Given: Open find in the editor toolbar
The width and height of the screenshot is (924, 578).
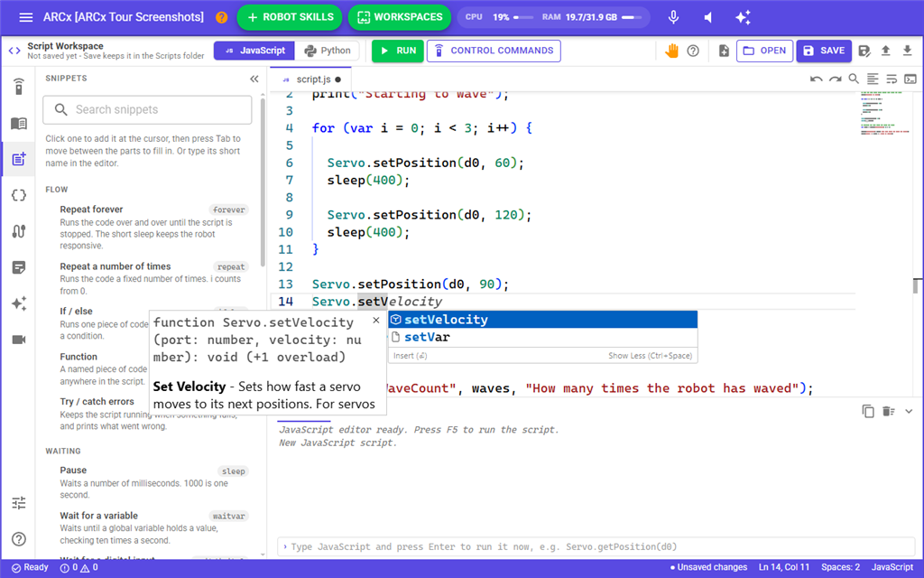Looking at the screenshot, I should click(x=854, y=79).
